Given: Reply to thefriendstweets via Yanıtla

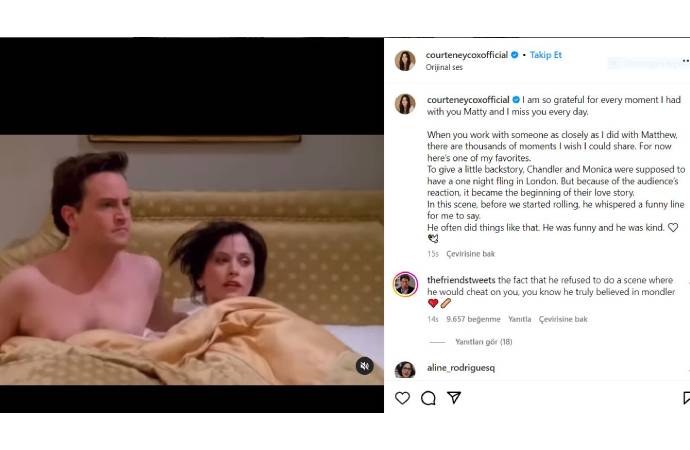Looking at the screenshot, I should coord(519,319).
